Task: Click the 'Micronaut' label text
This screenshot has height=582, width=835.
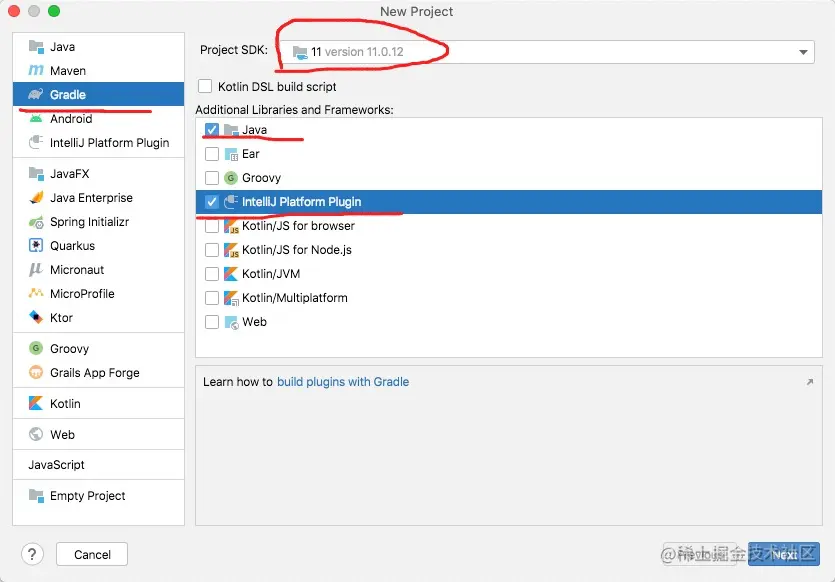Action: pyautogui.click(x=77, y=270)
